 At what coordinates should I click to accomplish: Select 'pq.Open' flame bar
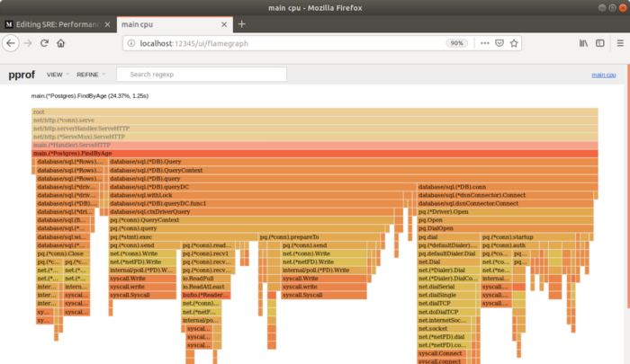pyautogui.click(x=505, y=220)
